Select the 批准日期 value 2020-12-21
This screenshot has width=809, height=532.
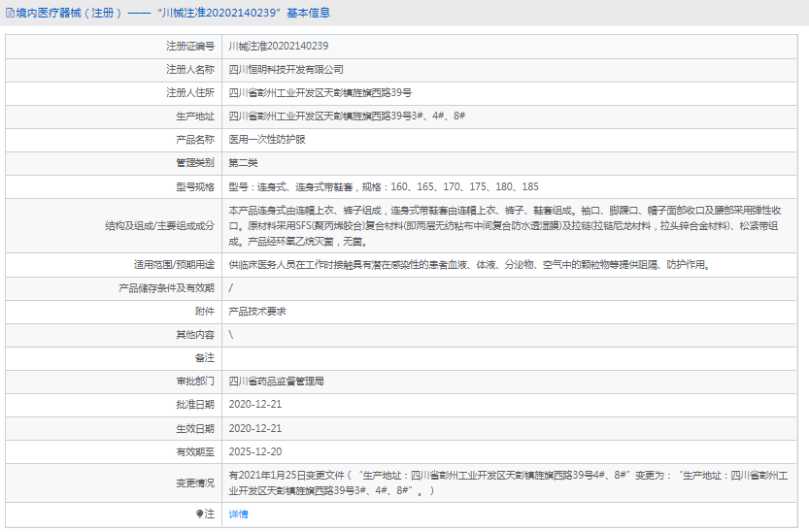pos(255,405)
